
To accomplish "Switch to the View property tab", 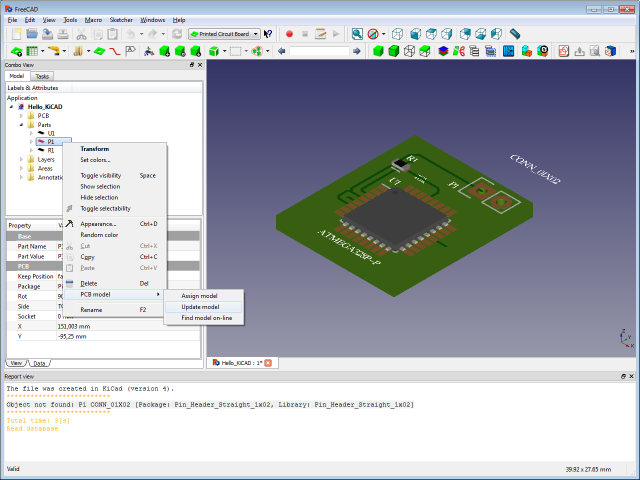I will (x=16, y=363).
